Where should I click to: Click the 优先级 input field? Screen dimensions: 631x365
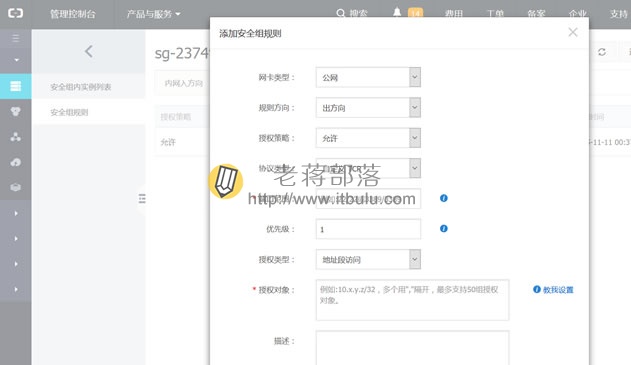click(x=368, y=229)
